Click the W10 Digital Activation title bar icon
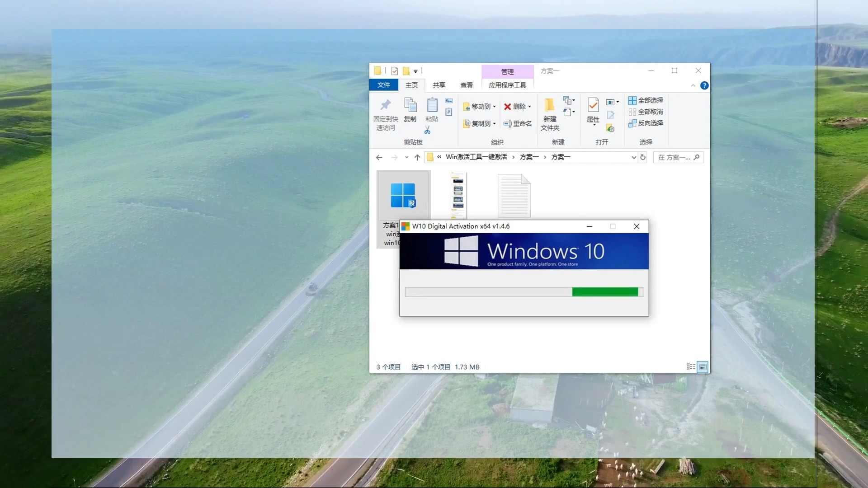The width and height of the screenshot is (868, 488). [406, 226]
